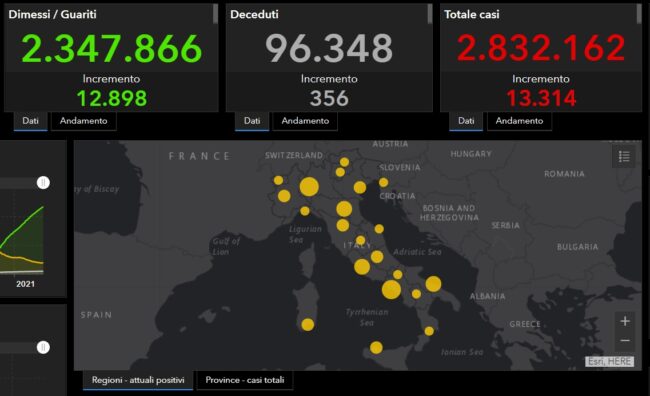Zoom out with the map minus button
The image size is (650, 396).
pyautogui.click(x=625, y=340)
